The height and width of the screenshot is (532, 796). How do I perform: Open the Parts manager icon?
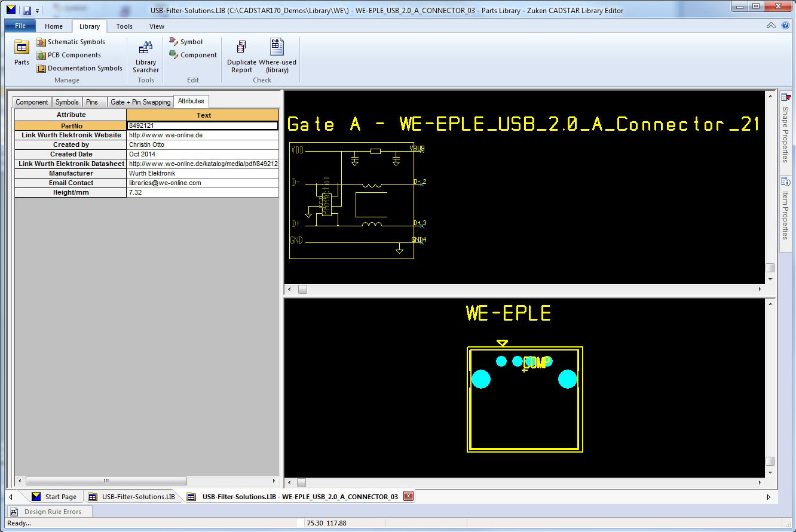[x=22, y=53]
